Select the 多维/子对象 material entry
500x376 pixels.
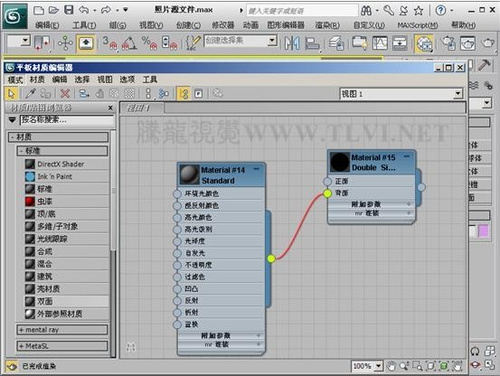[67, 226]
